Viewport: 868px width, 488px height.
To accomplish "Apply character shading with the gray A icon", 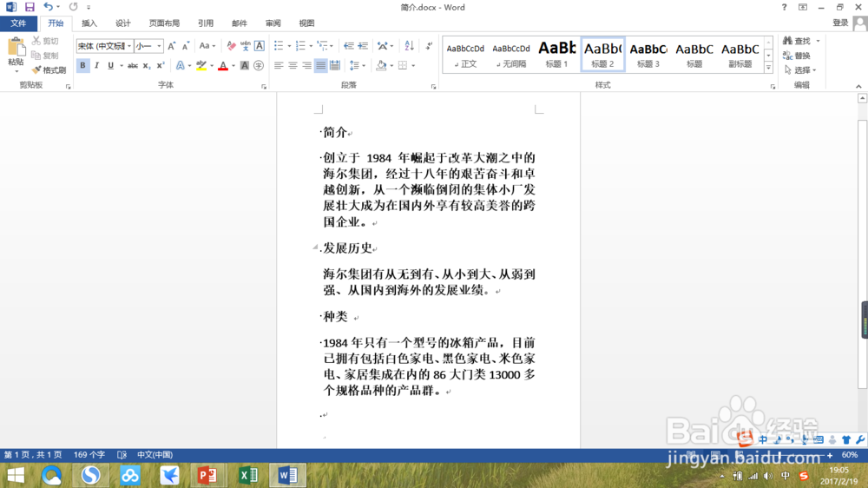I will click(x=244, y=65).
